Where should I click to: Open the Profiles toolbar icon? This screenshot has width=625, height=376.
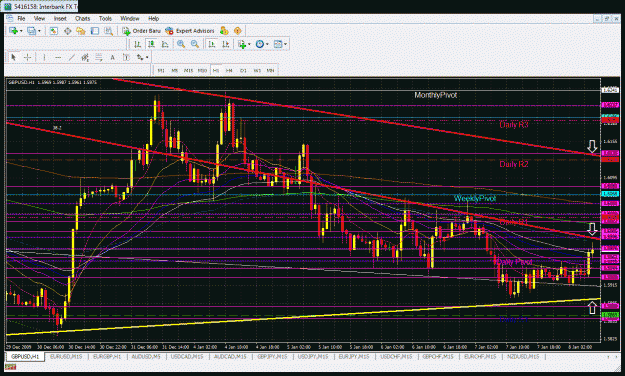click(31, 31)
